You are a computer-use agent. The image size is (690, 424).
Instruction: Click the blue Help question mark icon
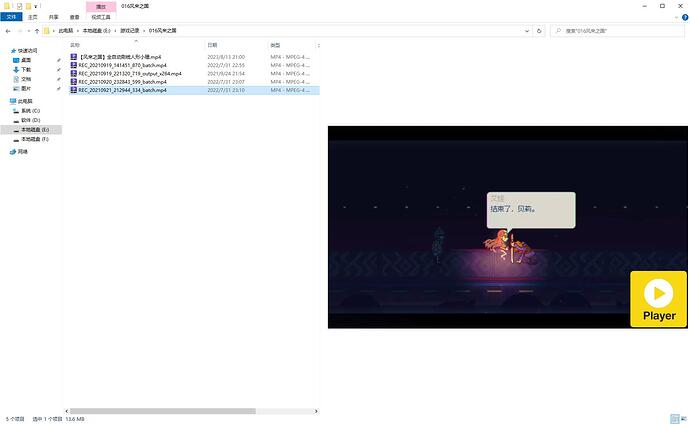tap(684, 17)
